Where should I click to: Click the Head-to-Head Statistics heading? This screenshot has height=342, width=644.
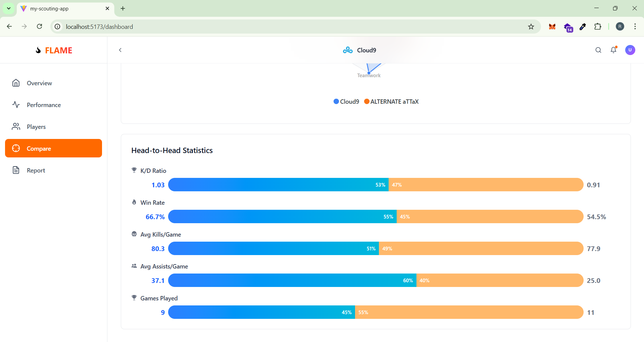(172, 150)
